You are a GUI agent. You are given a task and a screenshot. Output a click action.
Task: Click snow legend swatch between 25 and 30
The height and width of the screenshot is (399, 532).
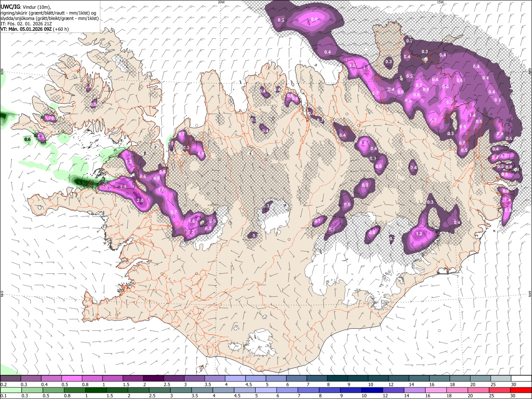501,378
